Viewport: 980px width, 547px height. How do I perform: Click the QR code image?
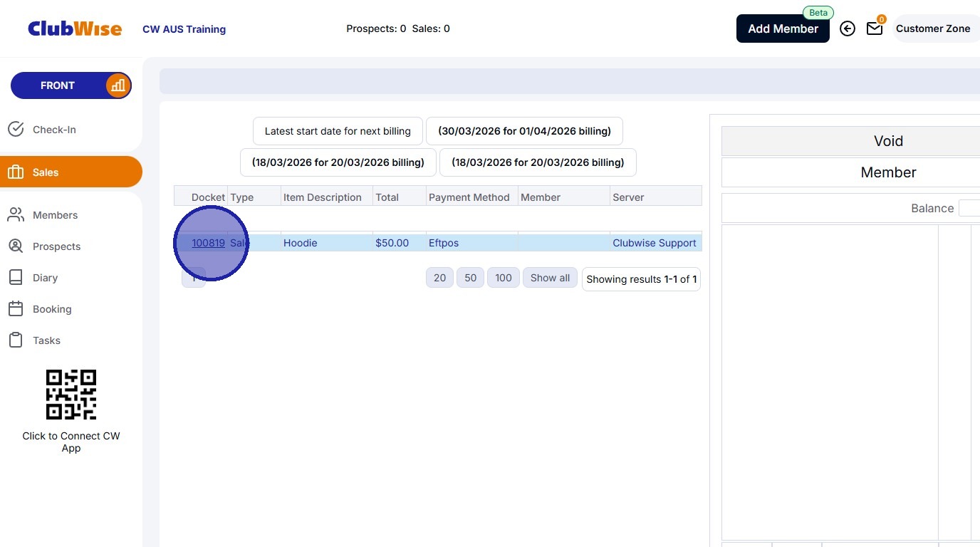point(71,395)
